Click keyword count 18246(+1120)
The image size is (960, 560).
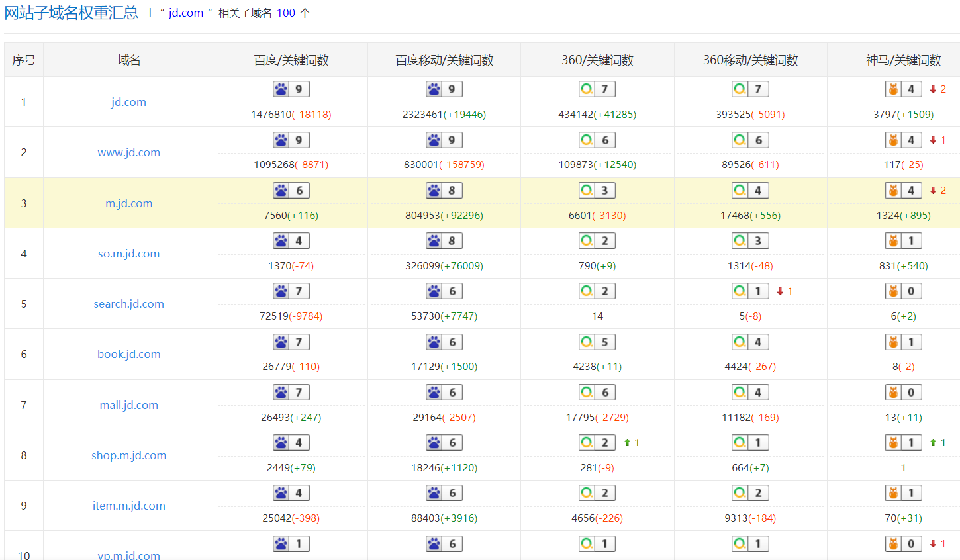pyautogui.click(x=444, y=468)
